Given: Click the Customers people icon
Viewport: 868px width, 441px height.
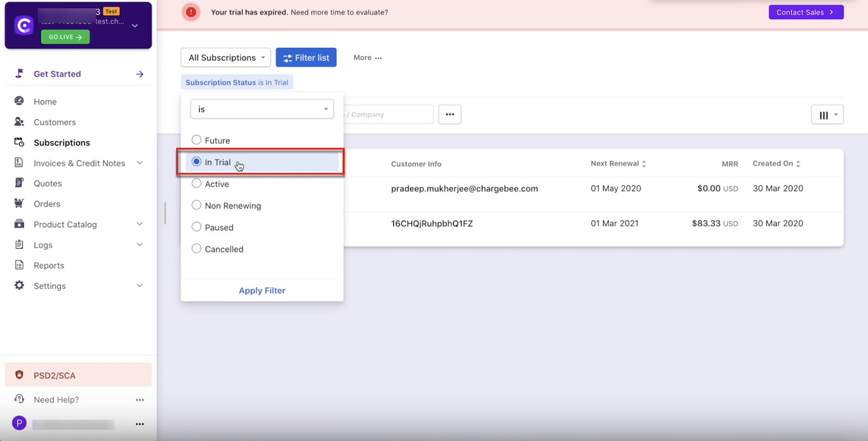Looking at the screenshot, I should coord(19,122).
